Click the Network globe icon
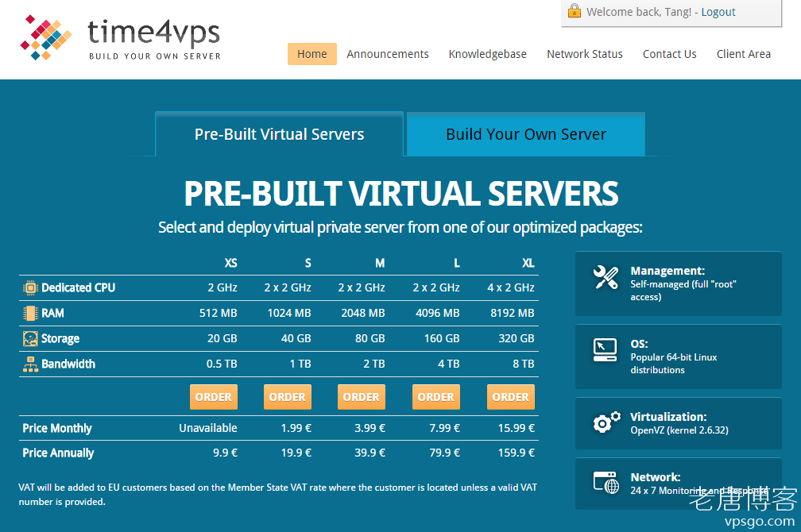801x532 pixels. (x=606, y=483)
